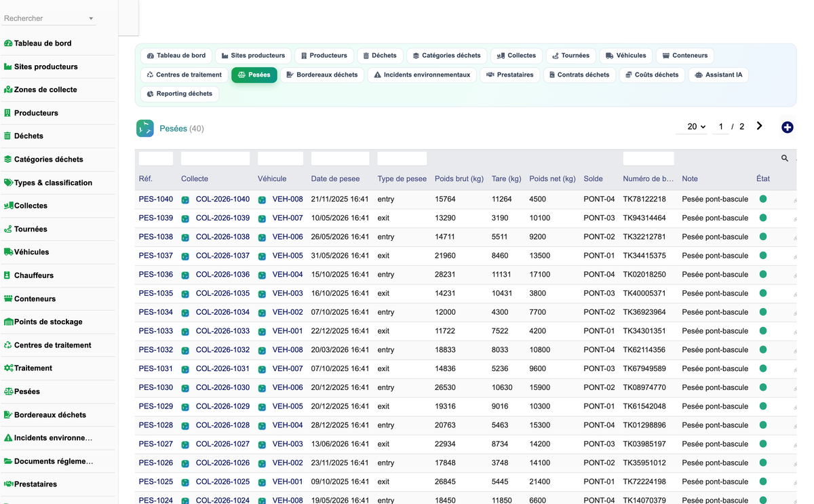This screenshot has width=814, height=504.
Task: Open Assistant IA tab
Action: (x=718, y=75)
